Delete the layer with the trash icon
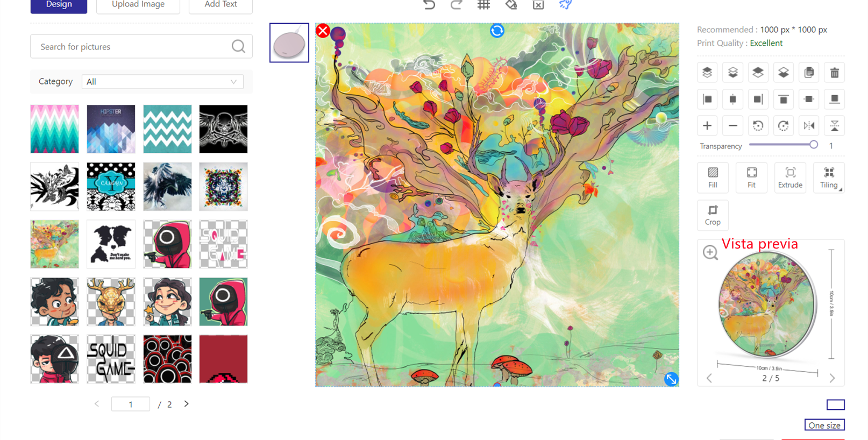 tap(834, 73)
